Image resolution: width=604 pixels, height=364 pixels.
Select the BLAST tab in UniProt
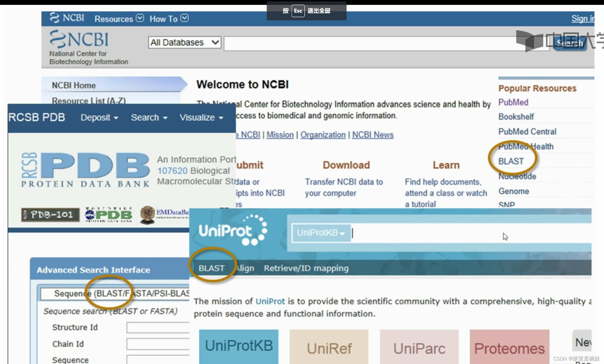pos(211,268)
